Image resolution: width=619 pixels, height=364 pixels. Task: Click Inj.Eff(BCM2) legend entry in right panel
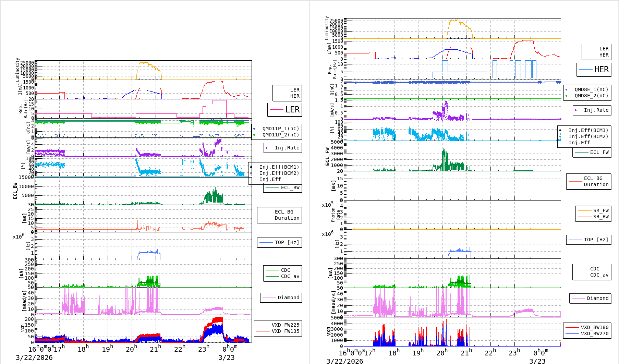point(588,136)
